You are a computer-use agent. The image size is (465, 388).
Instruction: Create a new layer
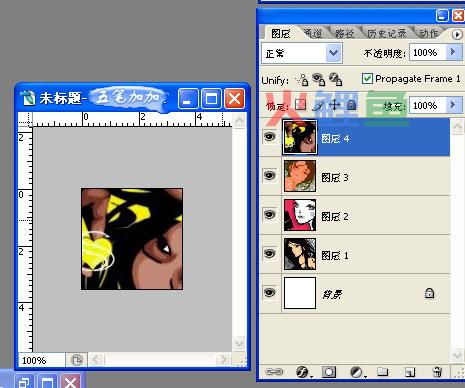(x=410, y=372)
